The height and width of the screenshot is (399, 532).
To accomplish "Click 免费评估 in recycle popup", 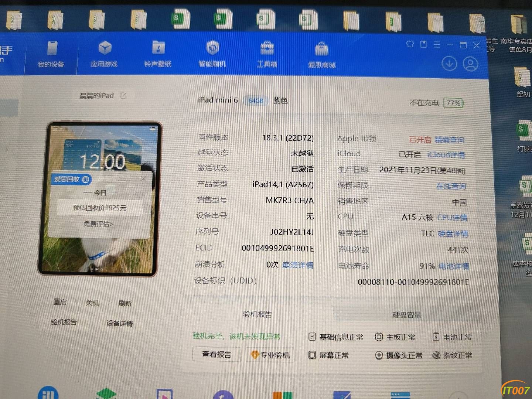I will (98, 224).
